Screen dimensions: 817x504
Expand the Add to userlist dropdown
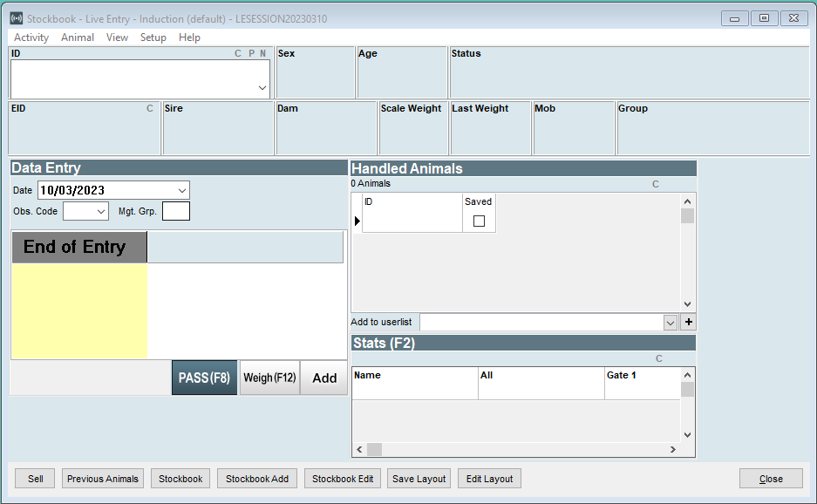click(670, 323)
